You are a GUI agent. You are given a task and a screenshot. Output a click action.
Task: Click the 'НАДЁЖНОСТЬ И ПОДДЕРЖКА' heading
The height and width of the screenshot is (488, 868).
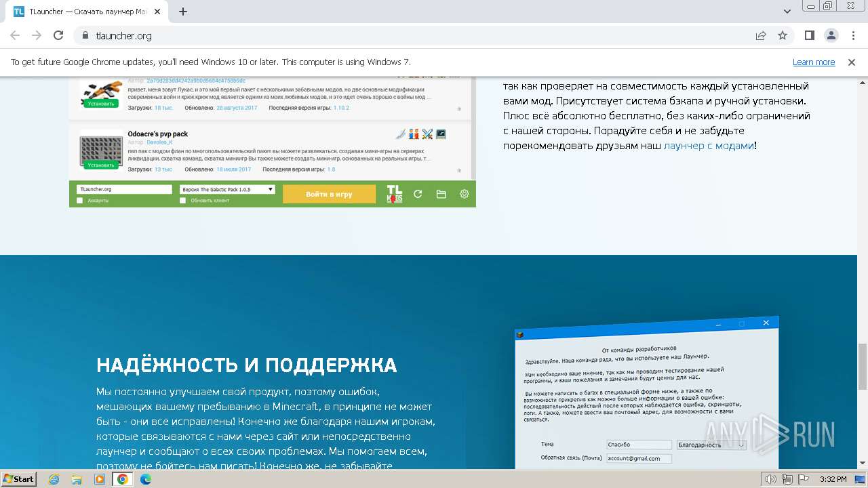(247, 365)
